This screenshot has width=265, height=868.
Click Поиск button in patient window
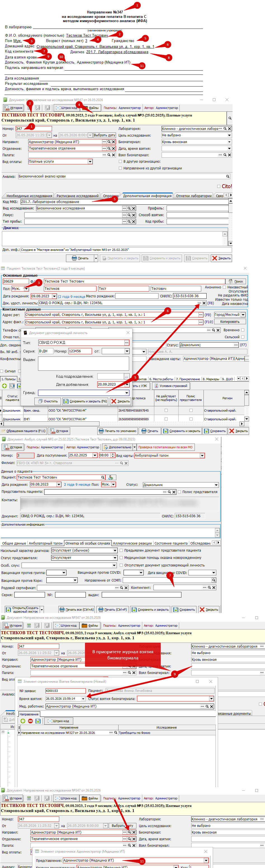pos(236,281)
